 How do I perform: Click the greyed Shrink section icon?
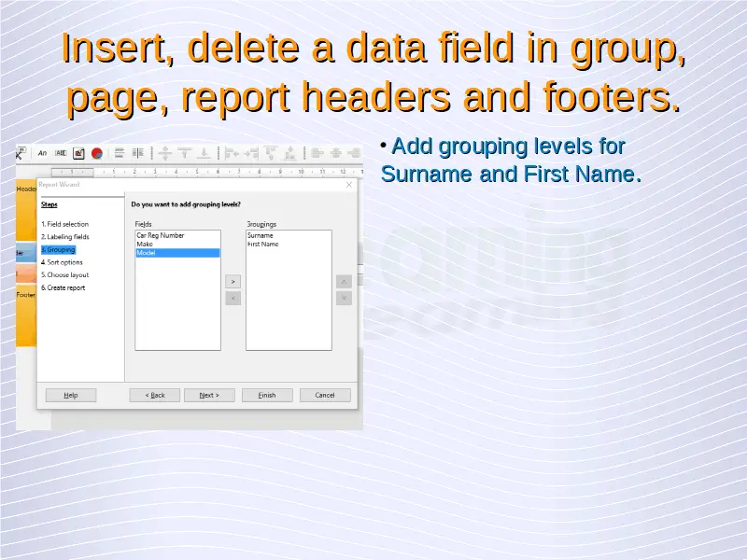165,153
